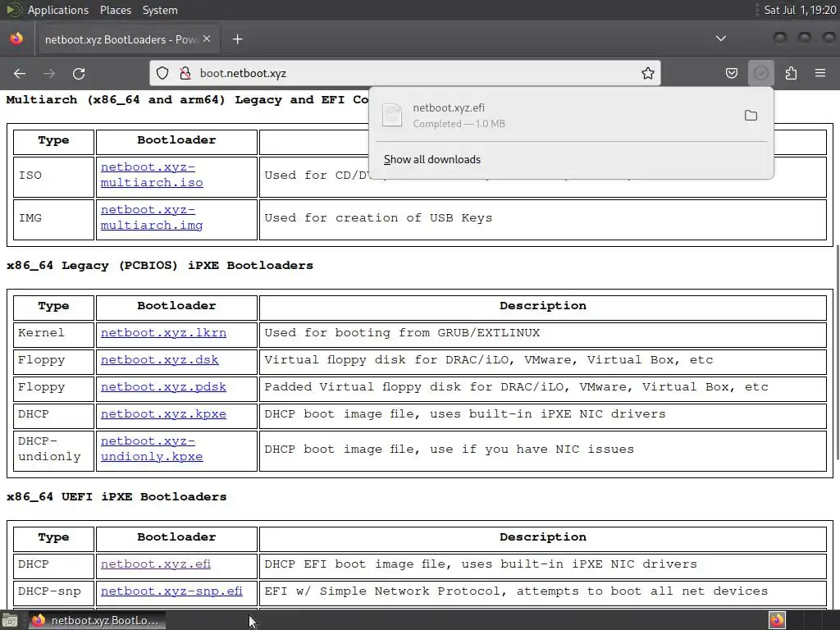This screenshot has width=840, height=630.
Task: Open Firefox application menu
Action: click(820, 73)
